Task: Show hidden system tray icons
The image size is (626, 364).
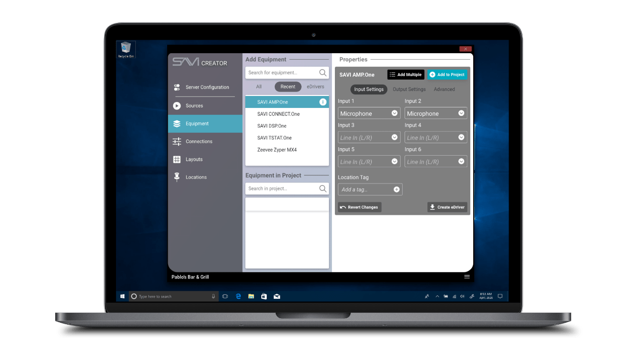Action: click(437, 296)
